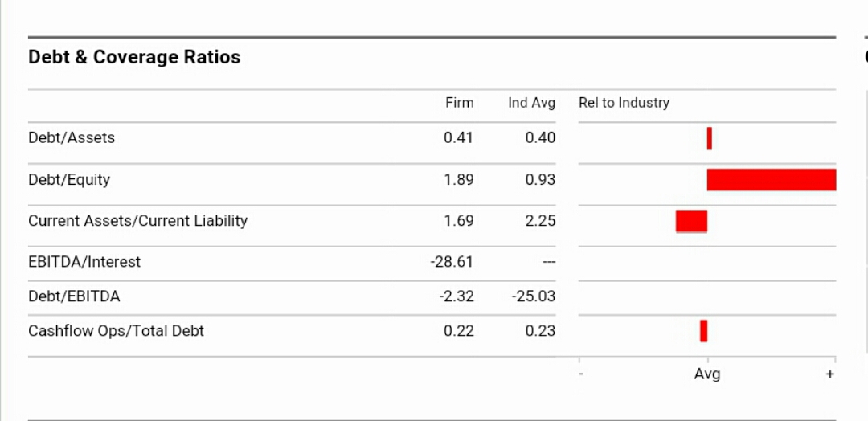
Task: Select the Debt/Assets row label
Action: [x=72, y=138]
